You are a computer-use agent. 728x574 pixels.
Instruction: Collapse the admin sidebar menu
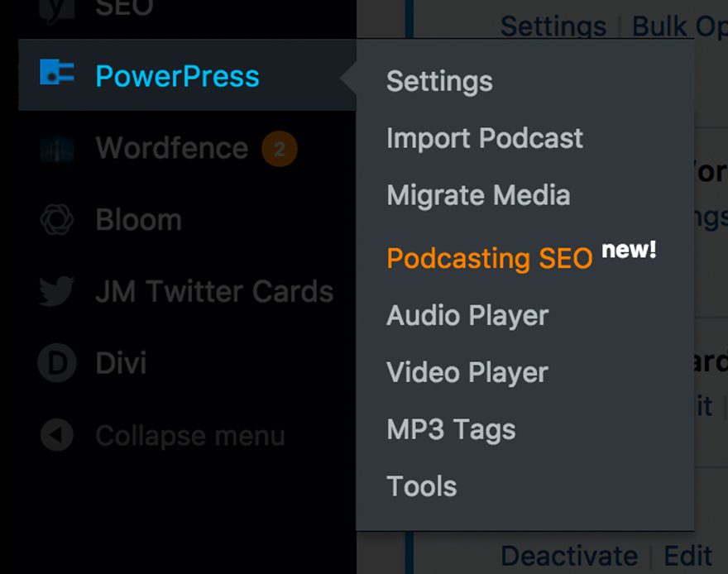tap(190, 436)
